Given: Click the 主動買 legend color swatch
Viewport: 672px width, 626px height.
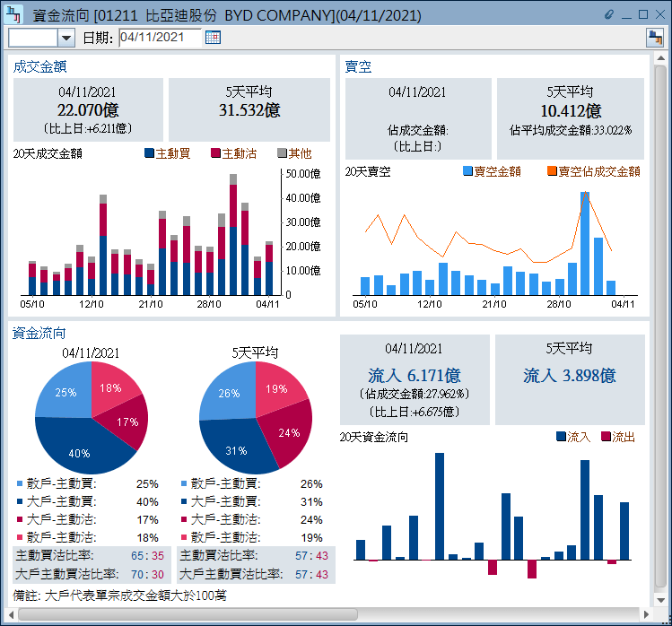Looking at the screenshot, I should [x=149, y=153].
